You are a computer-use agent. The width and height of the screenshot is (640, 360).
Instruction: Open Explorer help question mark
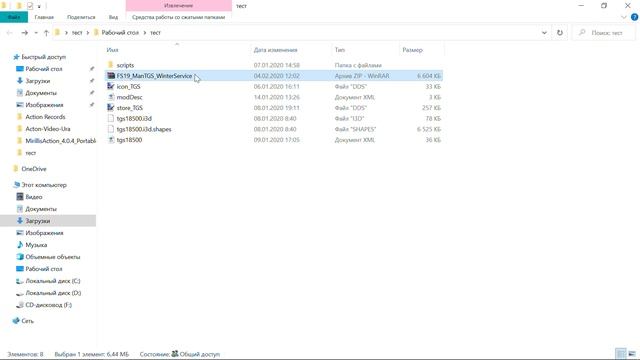(x=634, y=17)
